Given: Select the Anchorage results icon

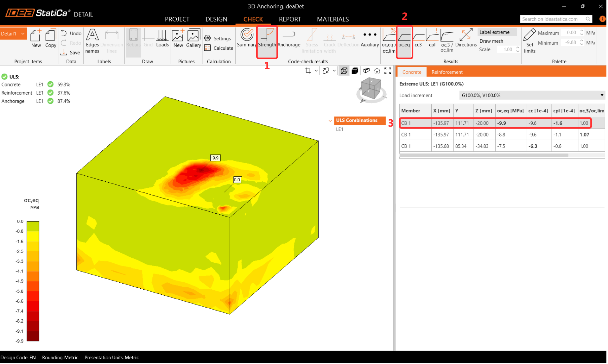Looking at the screenshot, I should pyautogui.click(x=289, y=38).
